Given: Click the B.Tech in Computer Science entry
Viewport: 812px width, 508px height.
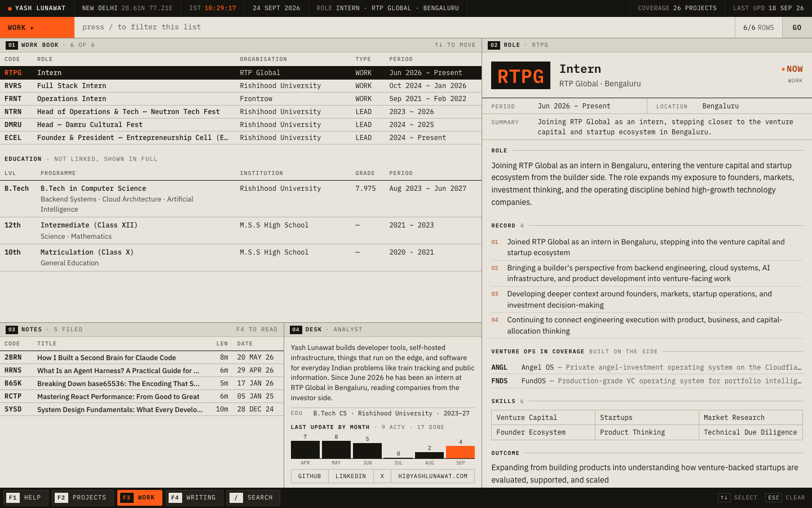Looking at the screenshot, I should [241, 199].
